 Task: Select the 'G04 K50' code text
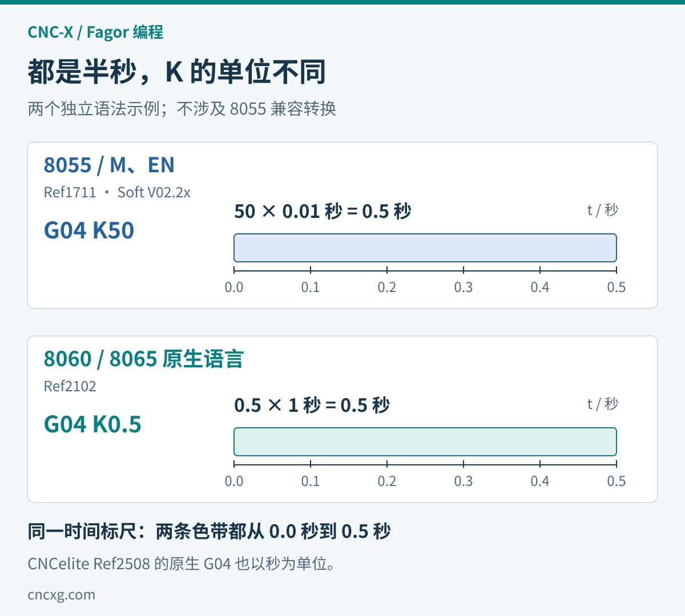[89, 230]
